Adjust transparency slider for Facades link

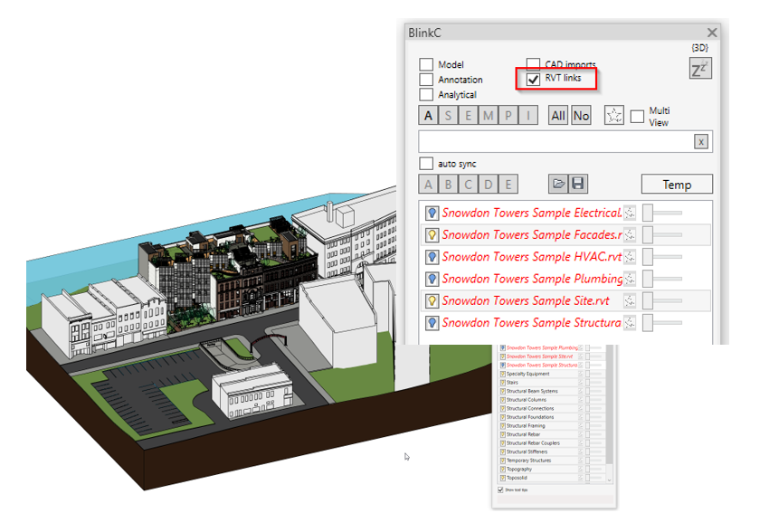click(x=662, y=235)
